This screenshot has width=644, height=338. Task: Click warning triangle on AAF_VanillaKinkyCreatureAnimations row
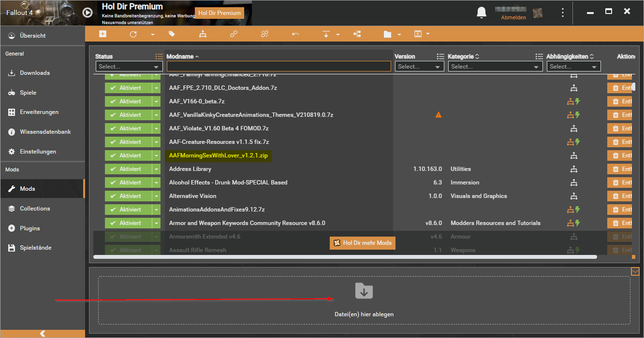[x=439, y=115]
